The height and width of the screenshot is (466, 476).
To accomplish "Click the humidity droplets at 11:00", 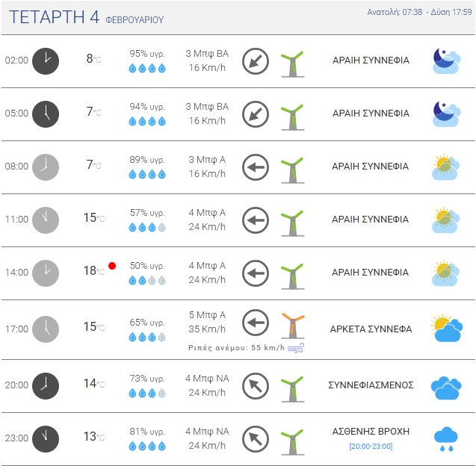I will pyautogui.click(x=147, y=228).
